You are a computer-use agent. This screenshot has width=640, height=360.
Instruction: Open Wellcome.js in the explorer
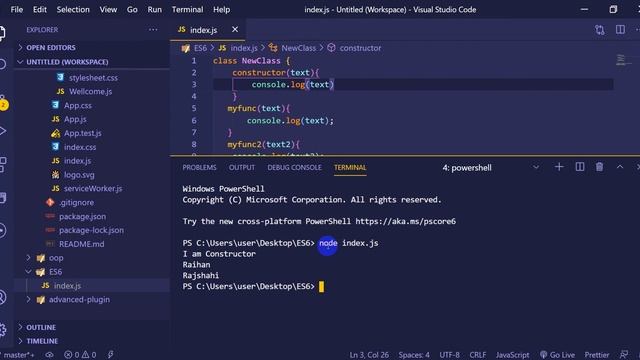[90, 91]
